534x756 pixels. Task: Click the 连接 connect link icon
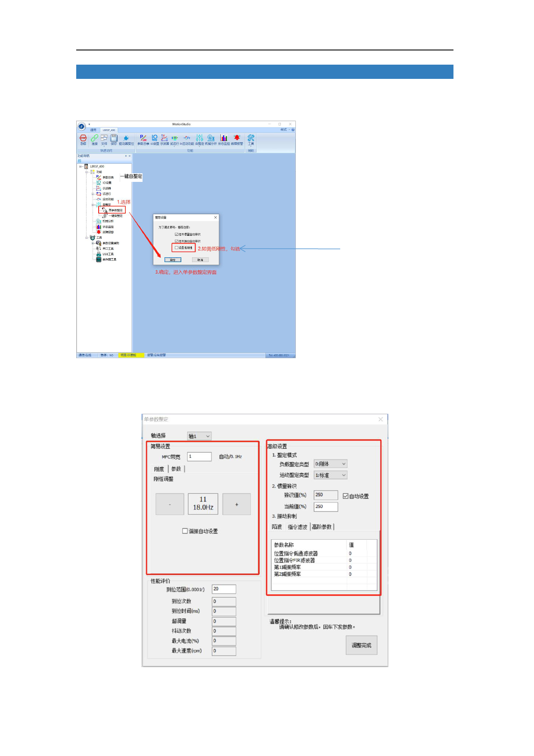pos(94,138)
